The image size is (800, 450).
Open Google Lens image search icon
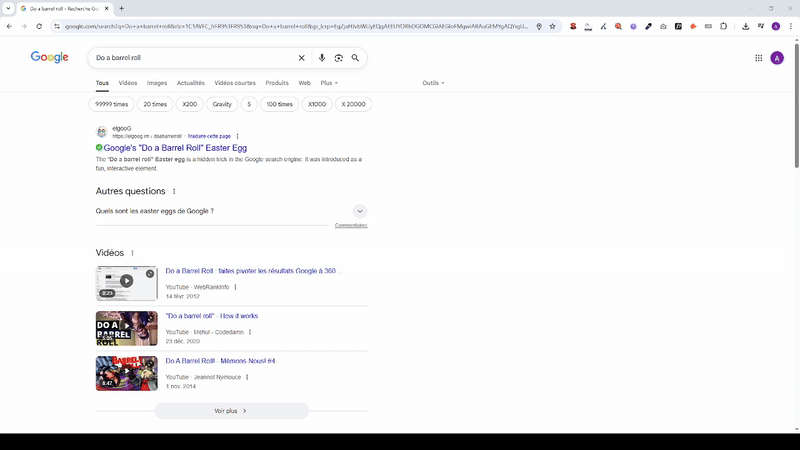(339, 58)
